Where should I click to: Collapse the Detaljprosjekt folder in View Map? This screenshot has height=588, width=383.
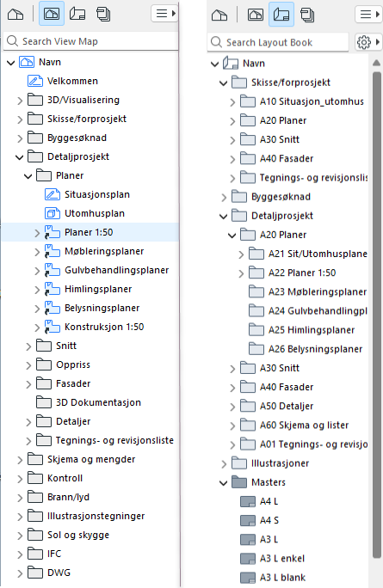[19, 157]
